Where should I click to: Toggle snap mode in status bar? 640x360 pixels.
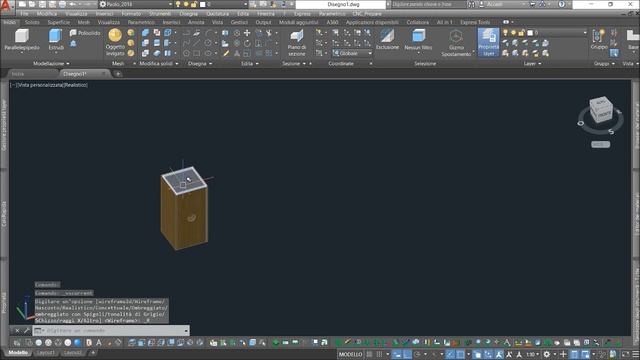pos(380,354)
